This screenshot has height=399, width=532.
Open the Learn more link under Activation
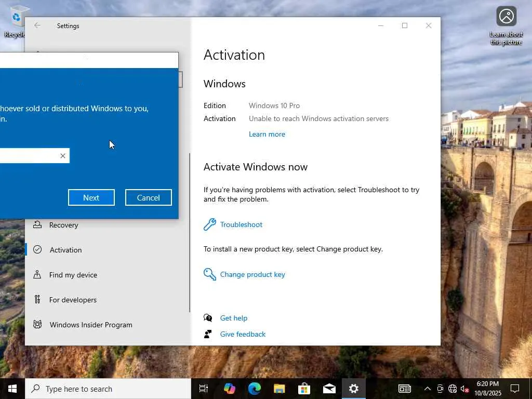pyautogui.click(x=267, y=134)
